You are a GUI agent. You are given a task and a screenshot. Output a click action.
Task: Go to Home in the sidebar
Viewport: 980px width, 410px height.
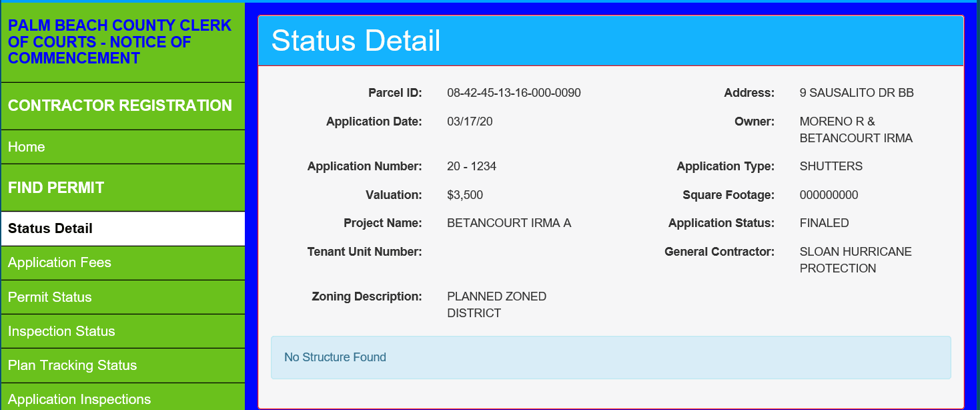[x=27, y=147]
